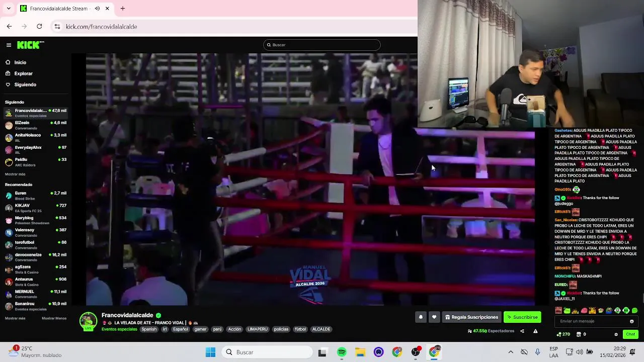644x362 pixels.
Task: Open EverydayAlvx channel in sidebar
Action: (35, 150)
